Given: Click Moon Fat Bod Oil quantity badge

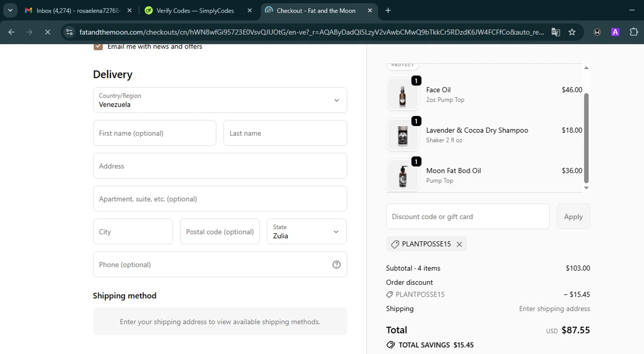Looking at the screenshot, I should 416,162.
